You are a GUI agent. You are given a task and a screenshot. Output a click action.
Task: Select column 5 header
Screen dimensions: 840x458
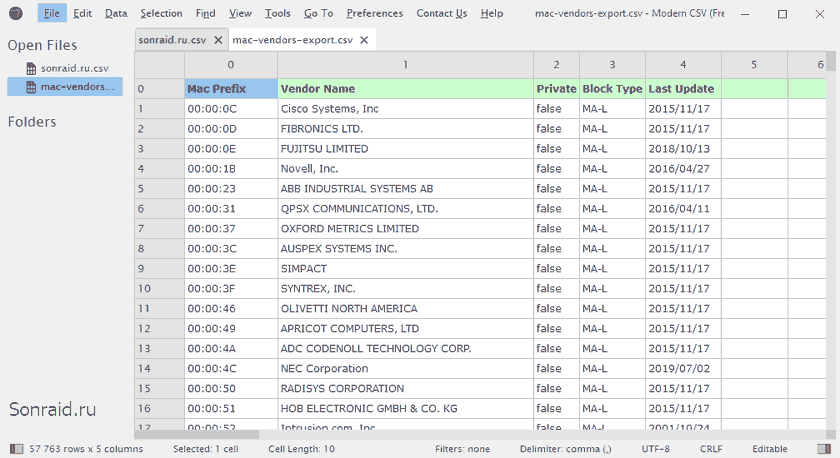[x=754, y=65]
